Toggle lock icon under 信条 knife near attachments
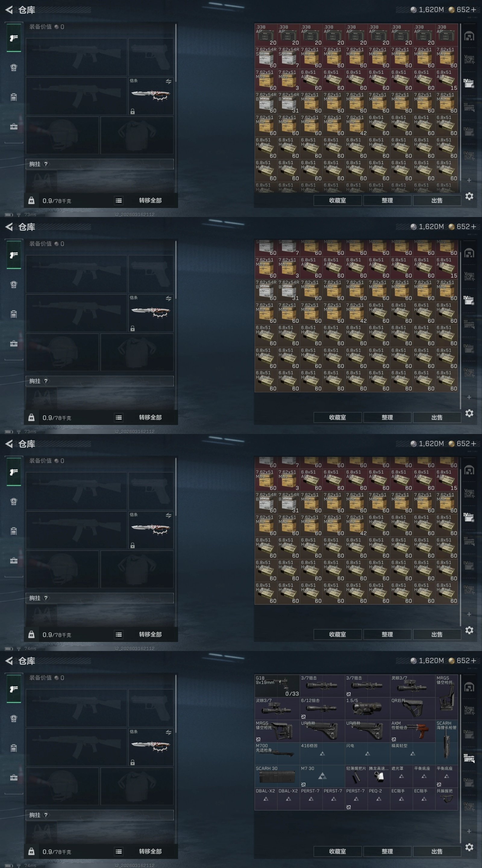The image size is (482, 868). click(x=133, y=762)
